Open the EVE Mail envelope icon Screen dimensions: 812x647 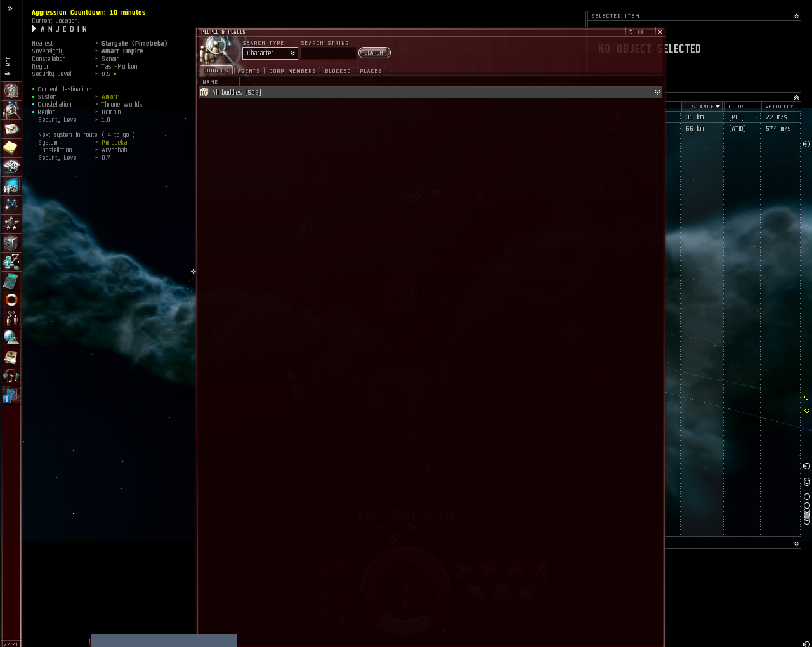point(11,129)
